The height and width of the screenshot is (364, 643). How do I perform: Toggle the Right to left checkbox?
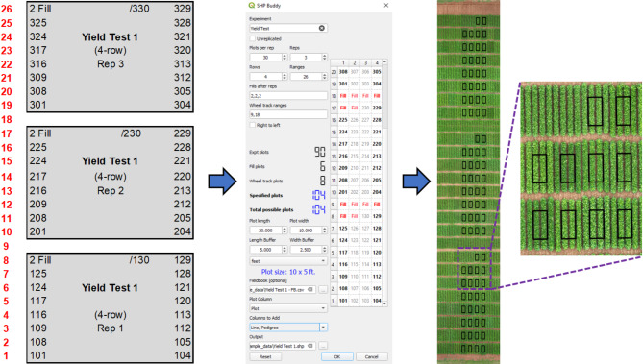(252, 125)
